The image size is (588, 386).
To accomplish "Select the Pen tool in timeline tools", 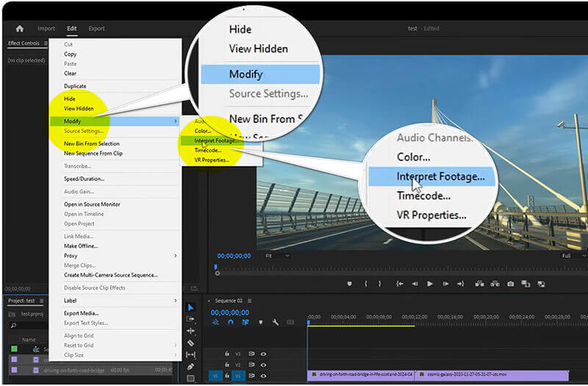I will [x=190, y=366].
